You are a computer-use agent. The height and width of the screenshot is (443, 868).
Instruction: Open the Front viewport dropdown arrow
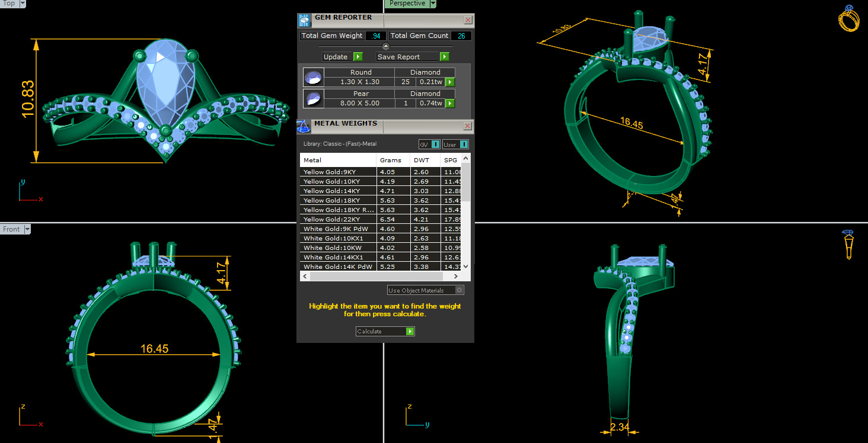[x=27, y=229]
